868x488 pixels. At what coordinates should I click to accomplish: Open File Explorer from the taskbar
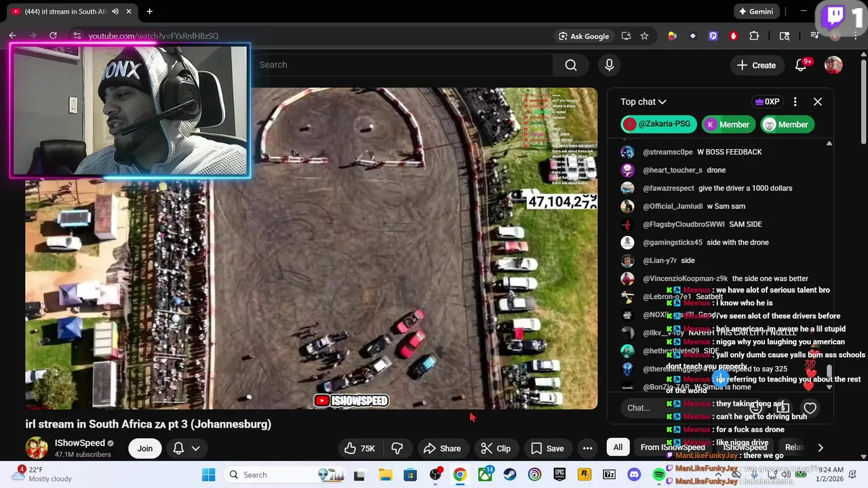point(384,474)
